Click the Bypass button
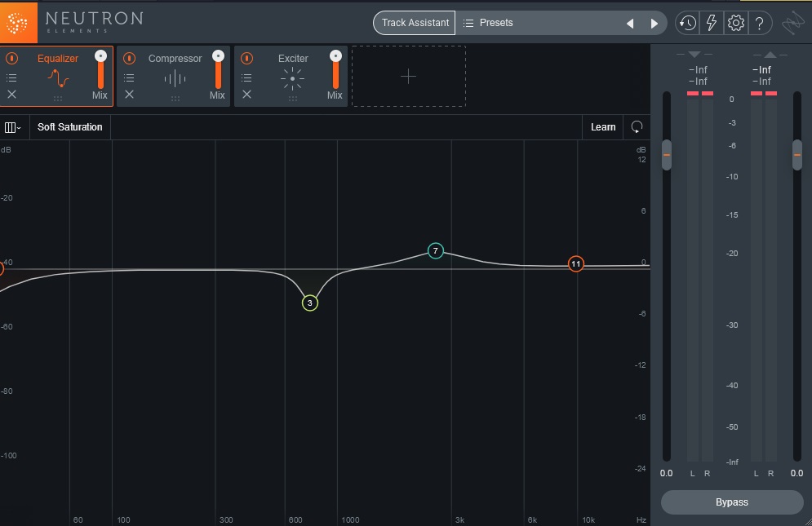 (731, 502)
